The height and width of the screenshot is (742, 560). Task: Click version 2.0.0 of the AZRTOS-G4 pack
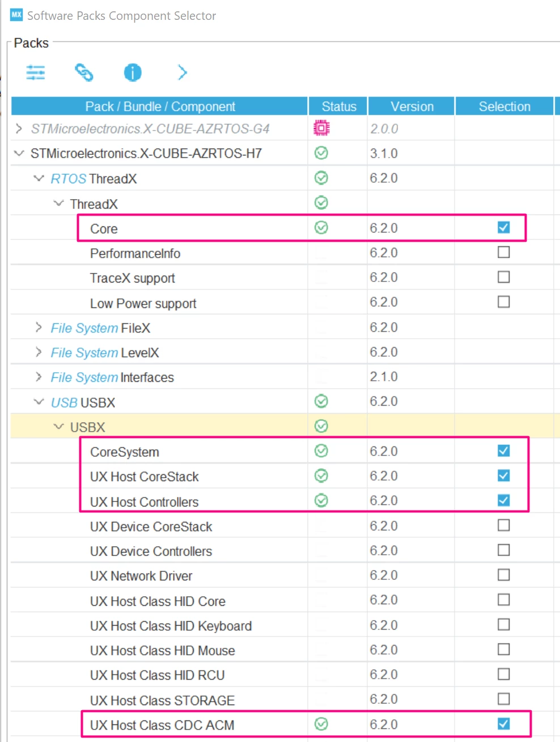(384, 129)
